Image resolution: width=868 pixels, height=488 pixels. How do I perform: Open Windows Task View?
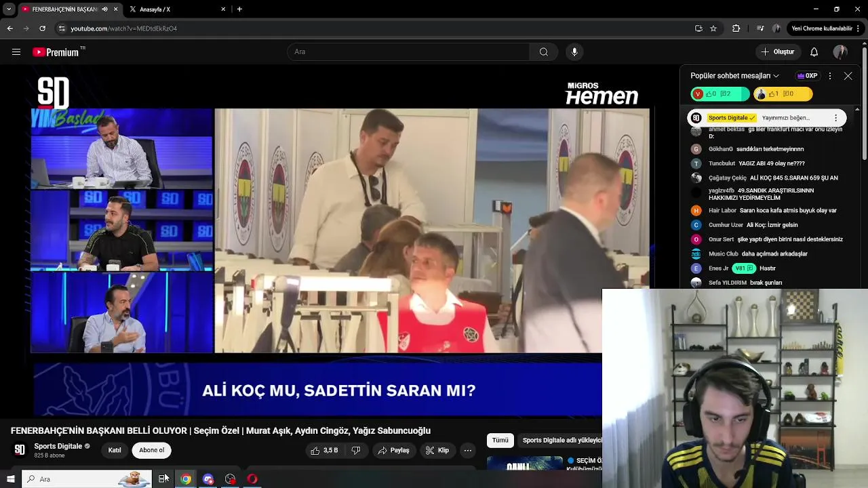(x=163, y=479)
